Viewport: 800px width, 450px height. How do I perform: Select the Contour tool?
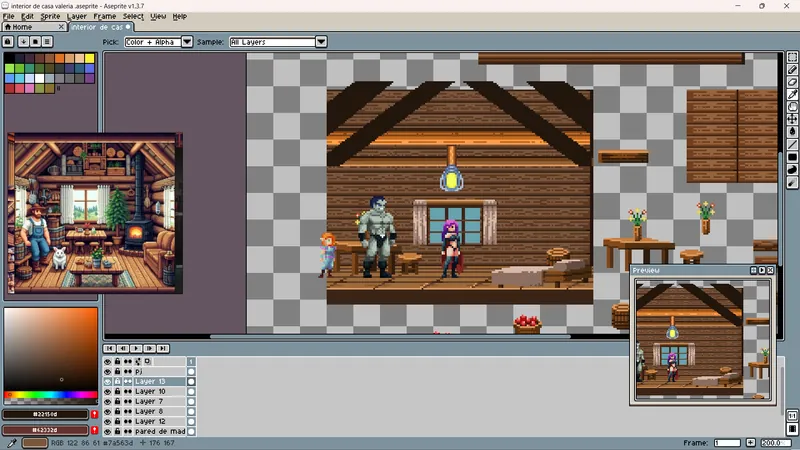pyautogui.click(x=792, y=170)
